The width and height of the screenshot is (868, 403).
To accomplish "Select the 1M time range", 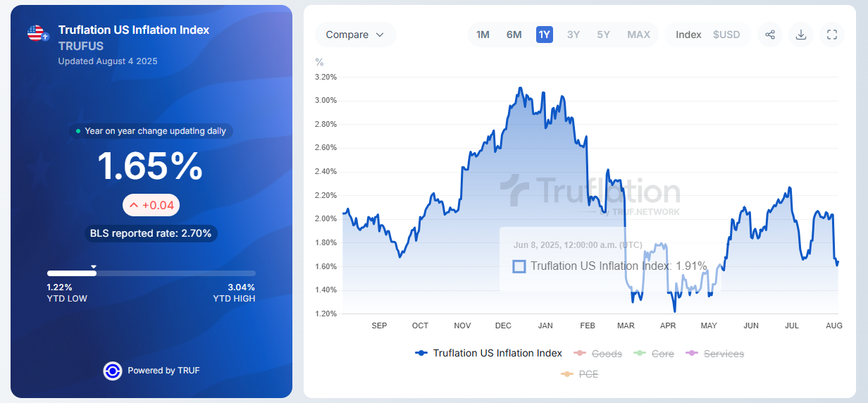I will [483, 35].
